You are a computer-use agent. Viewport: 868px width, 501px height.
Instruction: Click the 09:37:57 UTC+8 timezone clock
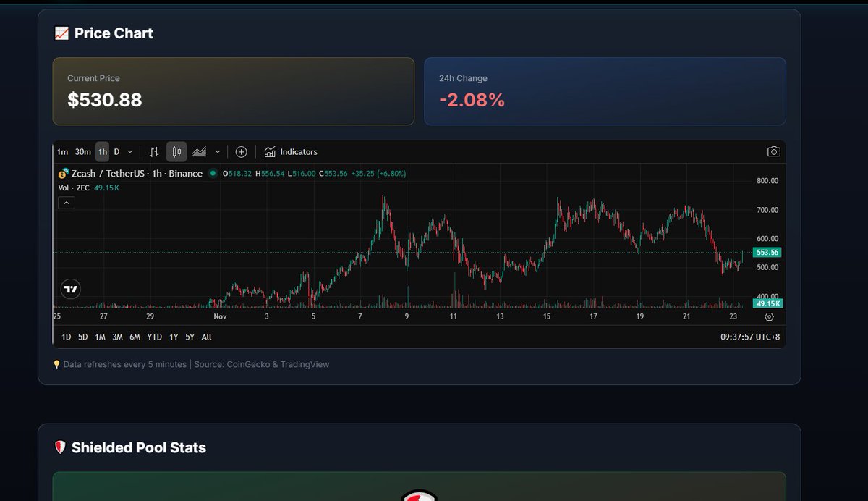click(750, 337)
